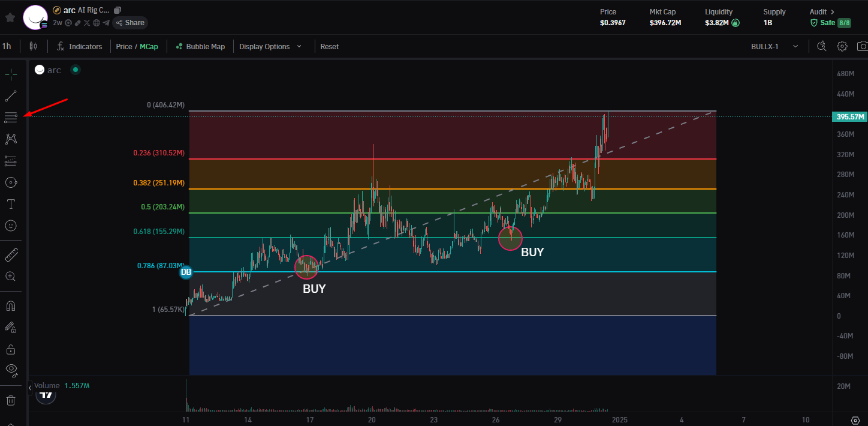This screenshot has width=868, height=426.
Task: Pick the crosshair cursor tool
Action: pos(11,74)
